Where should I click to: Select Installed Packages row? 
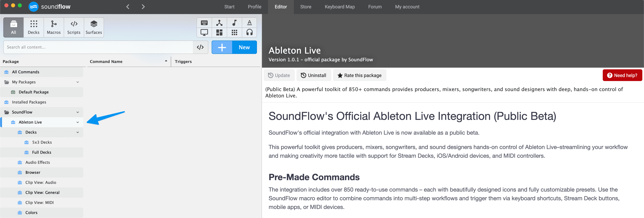point(41,102)
